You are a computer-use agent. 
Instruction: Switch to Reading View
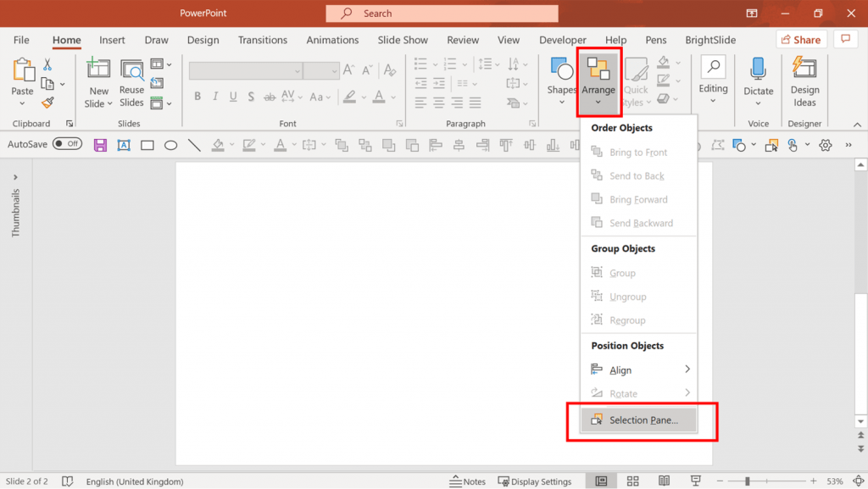coord(665,481)
